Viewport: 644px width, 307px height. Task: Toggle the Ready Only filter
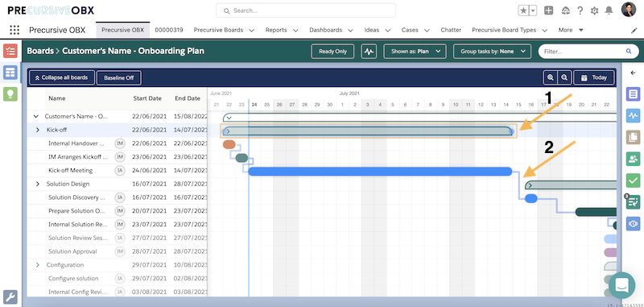pos(332,52)
